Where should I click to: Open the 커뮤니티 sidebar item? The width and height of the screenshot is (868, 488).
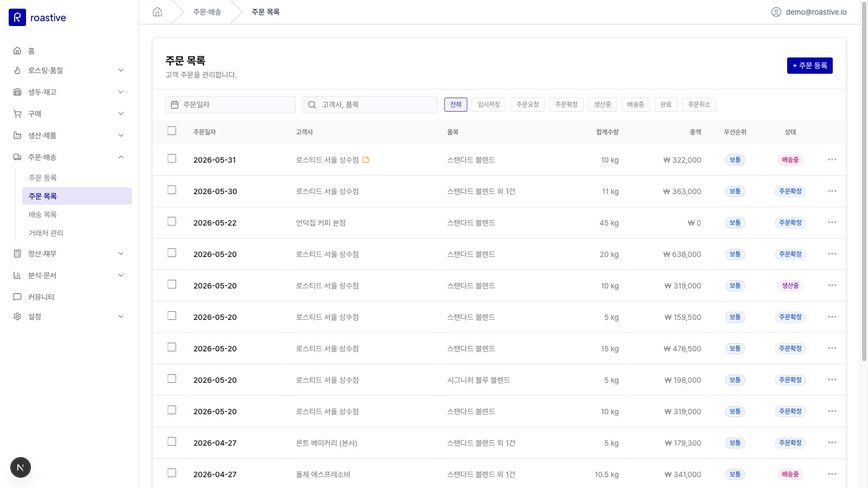click(x=69, y=297)
